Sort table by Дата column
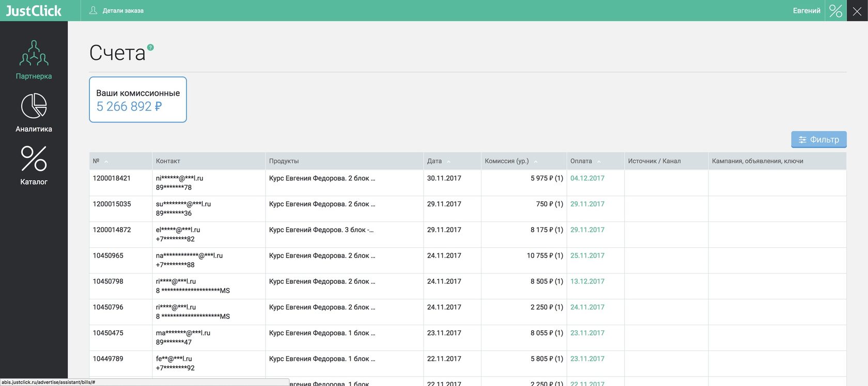868x386 pixels. tap(435, 161)
